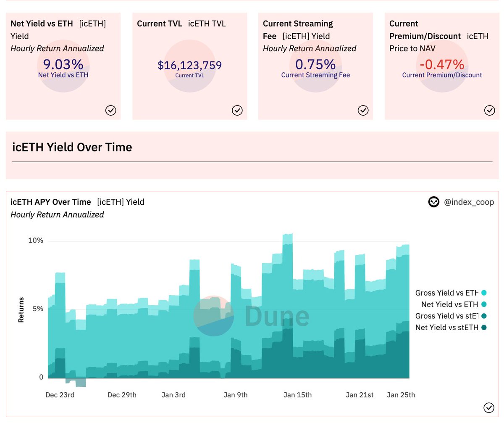Click the checkmark icon in Current Premium/Discount card
This screenshot has width=504, height=423.
click(x=489, y=111)
